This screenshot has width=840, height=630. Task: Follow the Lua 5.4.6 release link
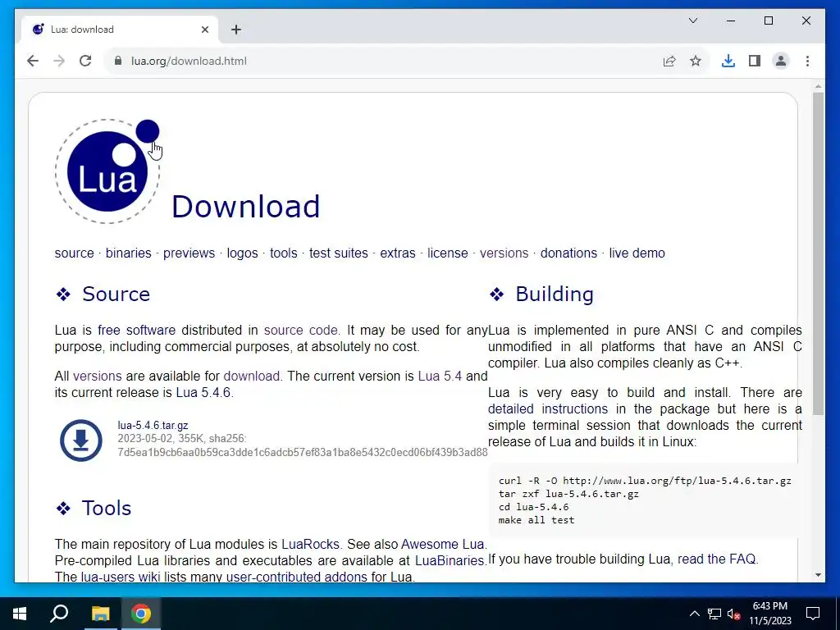[203, 393]
